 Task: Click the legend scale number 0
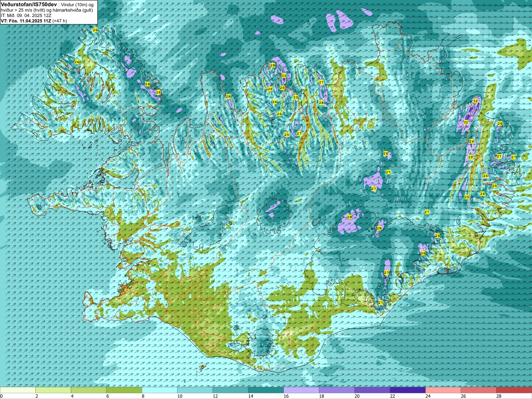tap(1, 397)
